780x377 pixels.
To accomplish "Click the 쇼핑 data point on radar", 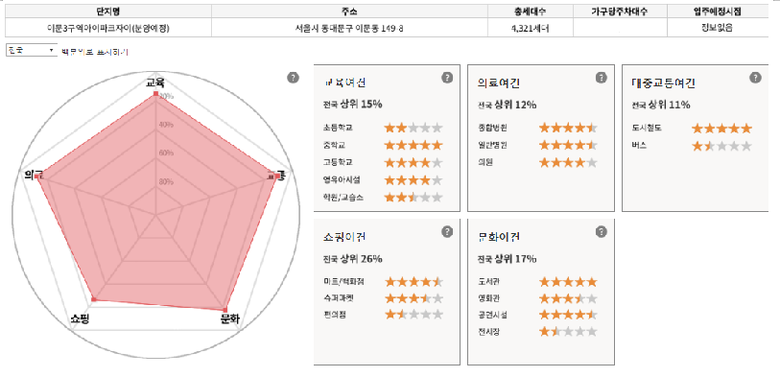I will click(x=94, y=299).
